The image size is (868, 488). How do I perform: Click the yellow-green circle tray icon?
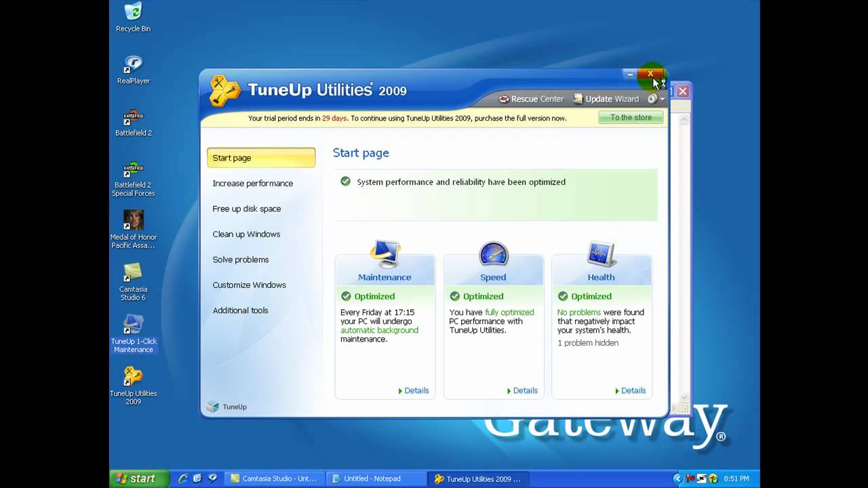(x=714, y=479)
